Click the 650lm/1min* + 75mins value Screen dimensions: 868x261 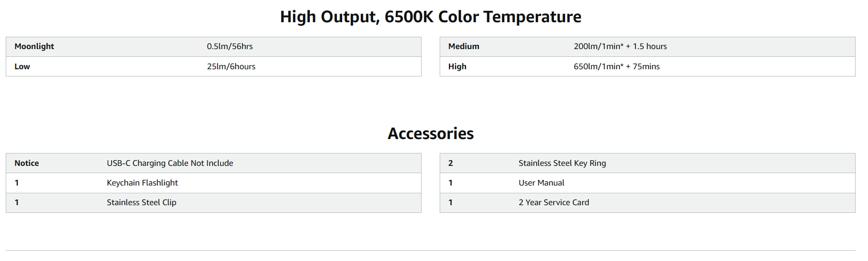(x=616, y=67)
